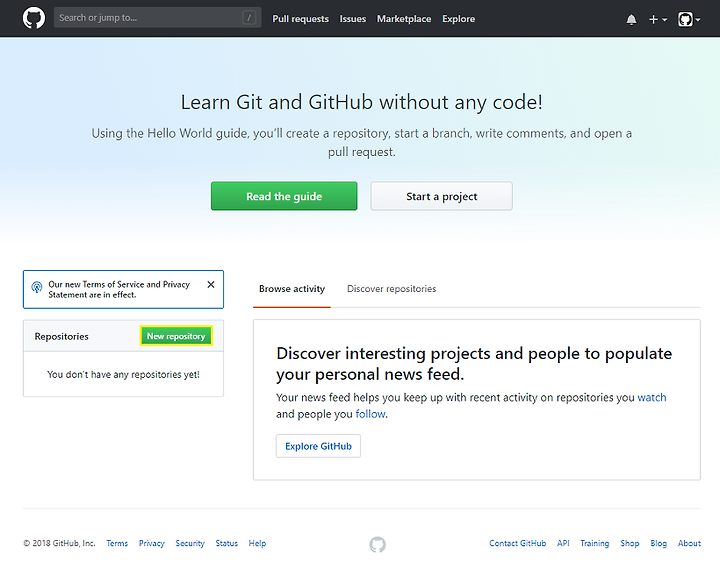Follow the follow link in the news feed text
This screenshot has height=562, width=720.
coord(371,414)
